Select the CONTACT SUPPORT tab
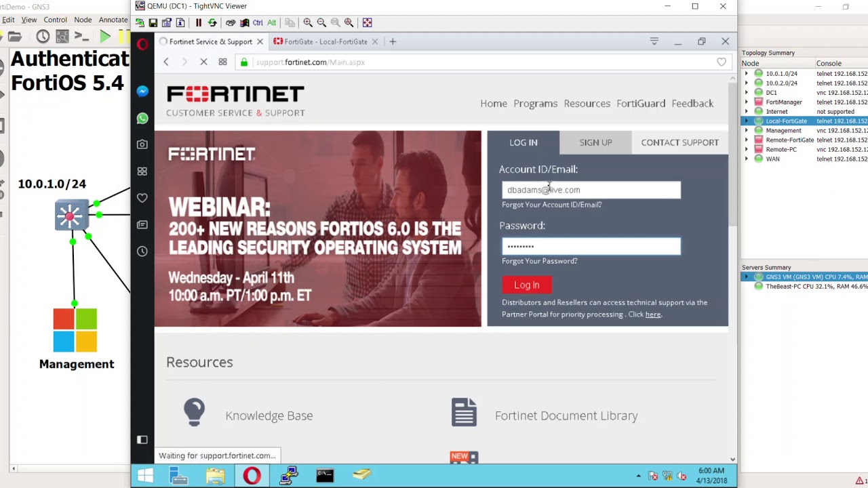868x488 pixels. pyautogui.click(x=680, y=142)
